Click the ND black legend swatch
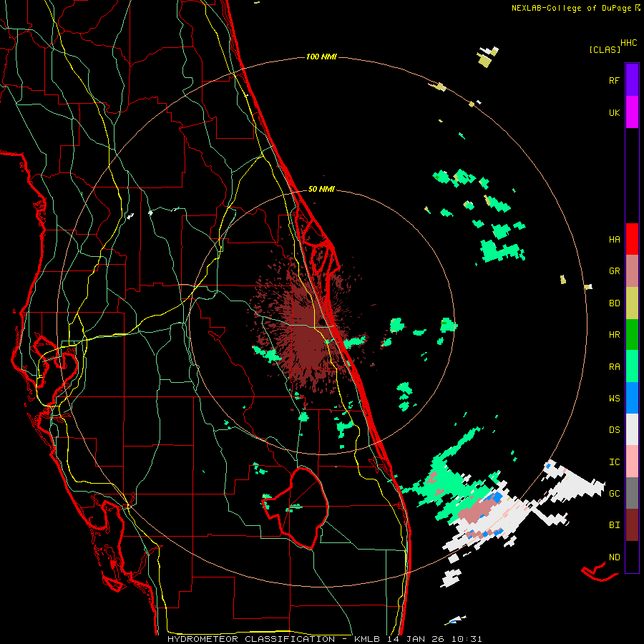 tap(632, 557)
